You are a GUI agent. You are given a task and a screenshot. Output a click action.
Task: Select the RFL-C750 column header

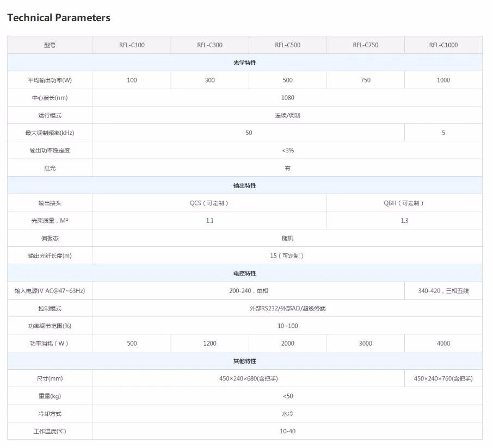click(365, 45)
